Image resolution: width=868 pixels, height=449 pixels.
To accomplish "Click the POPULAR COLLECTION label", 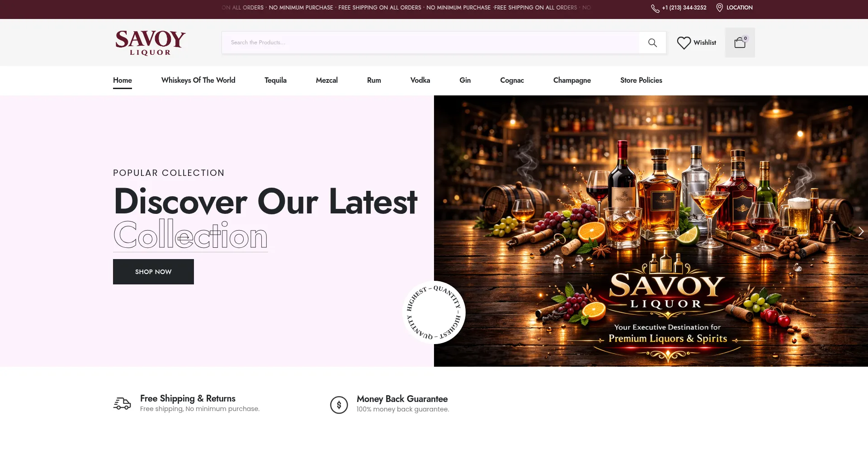I will pos(169,173).
